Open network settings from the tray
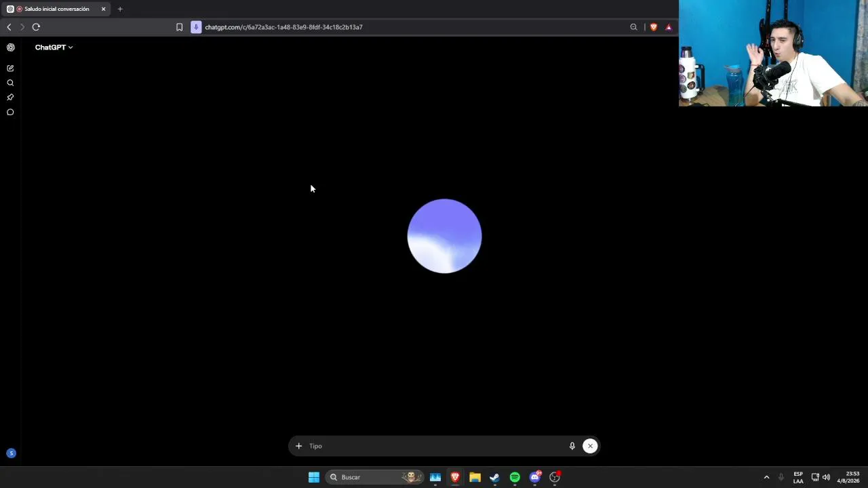This screenshot has width=868, height=488. click(815, 477)
